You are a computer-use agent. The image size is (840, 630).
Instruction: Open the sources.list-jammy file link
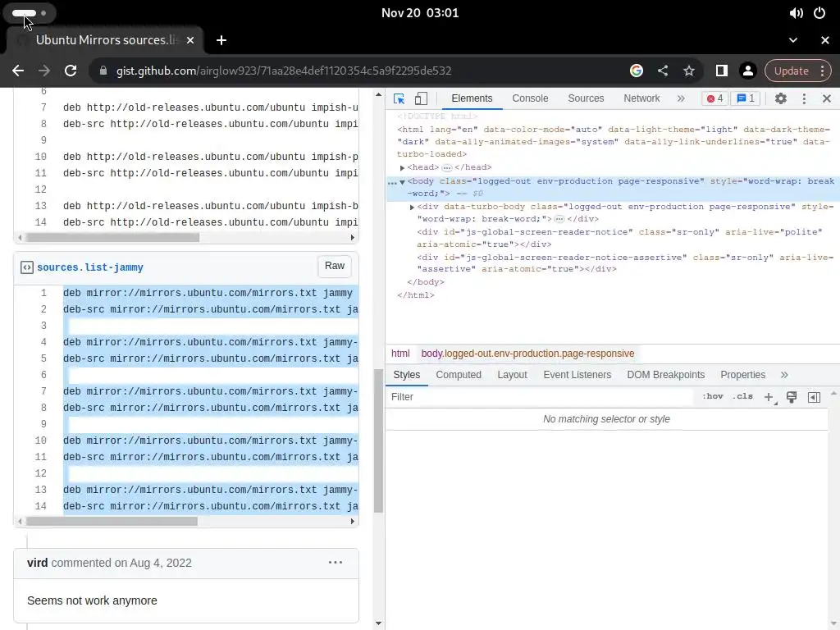click(x=90, y=267)
